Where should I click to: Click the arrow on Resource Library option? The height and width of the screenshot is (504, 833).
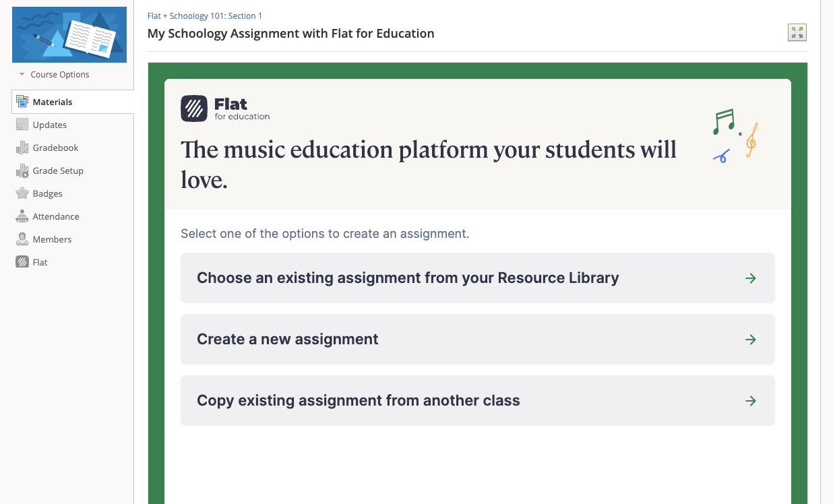point(751,278)
